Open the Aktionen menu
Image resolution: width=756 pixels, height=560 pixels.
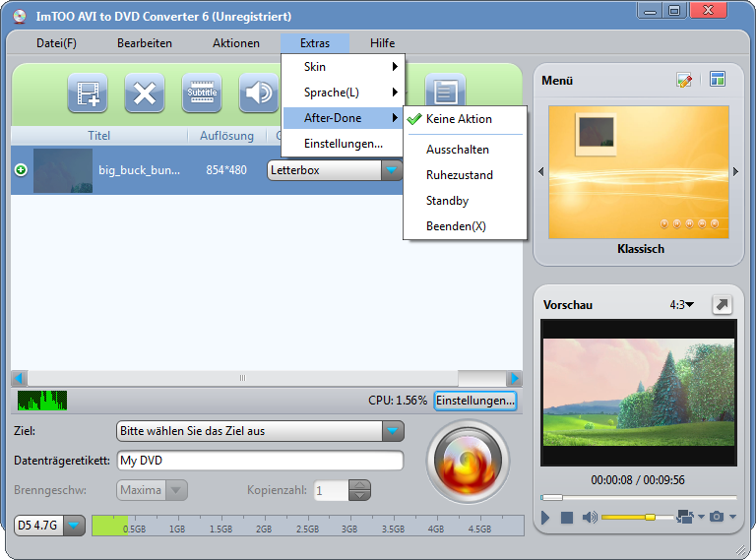pyautogui.click(x=236, y=43)
